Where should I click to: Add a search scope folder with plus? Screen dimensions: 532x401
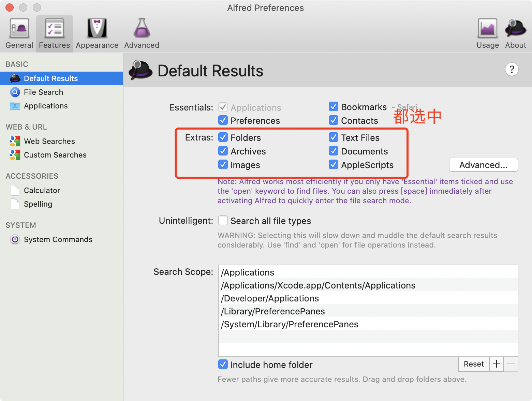click(x=497, y=364)
